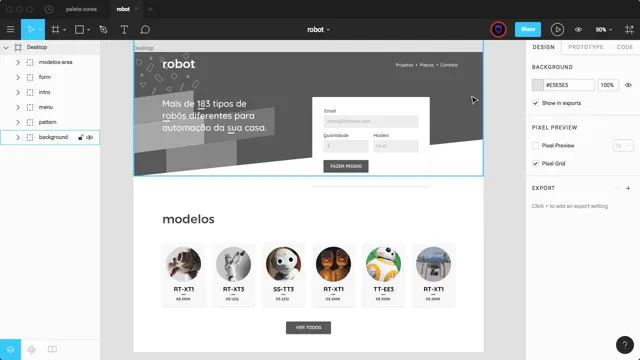This screenshot has height=360, width=640.
Task: Toggle visibility of the background layer
Action: point(90,138)
